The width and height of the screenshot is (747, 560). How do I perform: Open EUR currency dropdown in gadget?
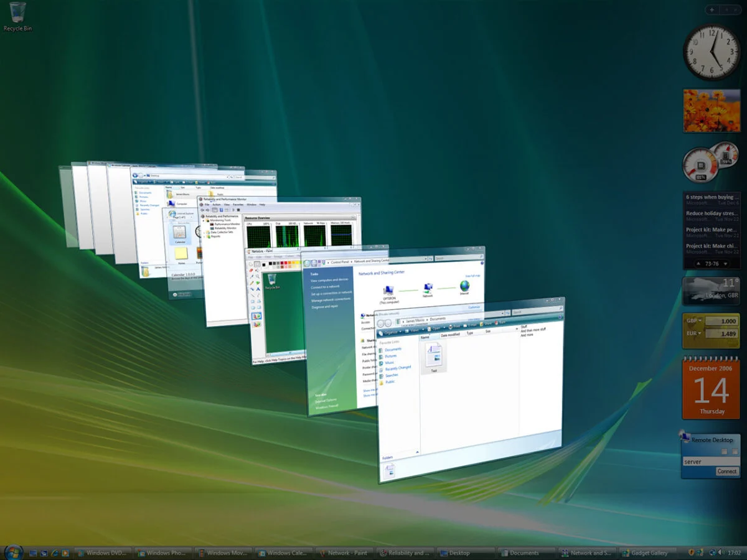click(693, 334)
